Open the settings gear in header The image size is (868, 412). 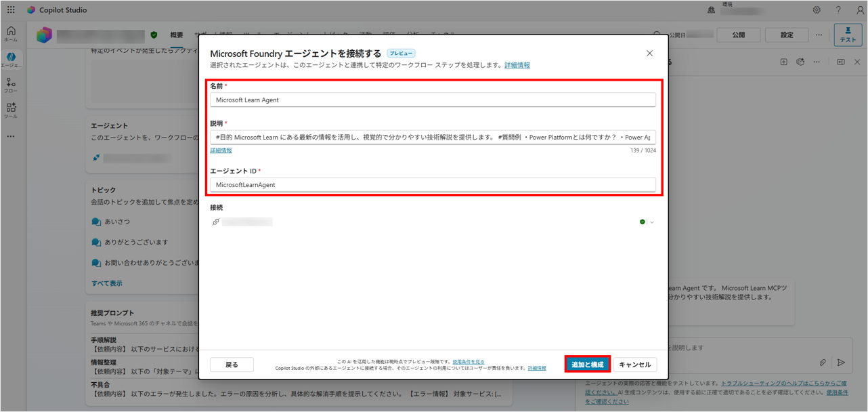click(x=817, y=10)
